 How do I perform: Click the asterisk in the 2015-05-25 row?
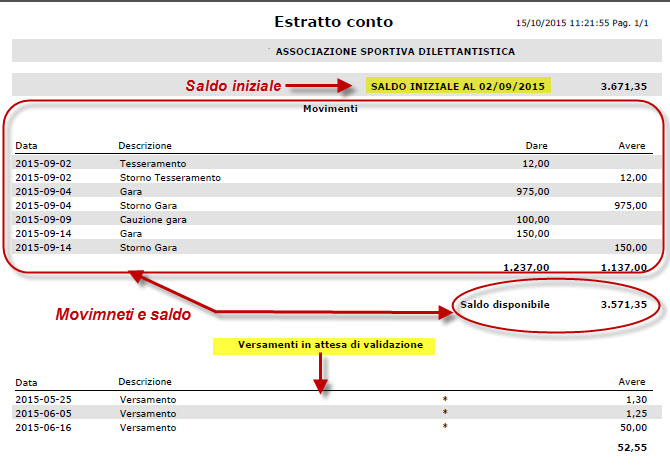pos(445,399)
